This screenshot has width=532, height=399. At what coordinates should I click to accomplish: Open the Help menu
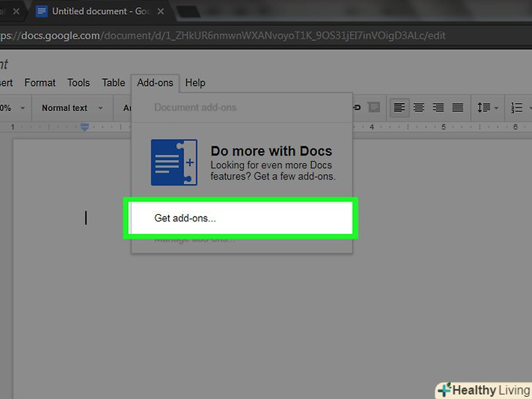pyautogui.click(x=195, y=83)
